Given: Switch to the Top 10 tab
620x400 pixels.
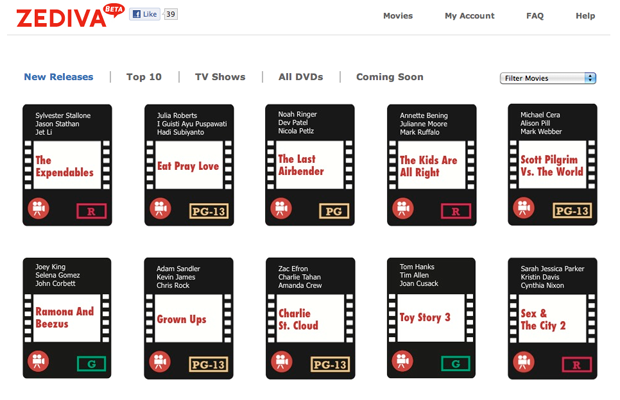Looking at the screenshot, I should coord(144,77).
